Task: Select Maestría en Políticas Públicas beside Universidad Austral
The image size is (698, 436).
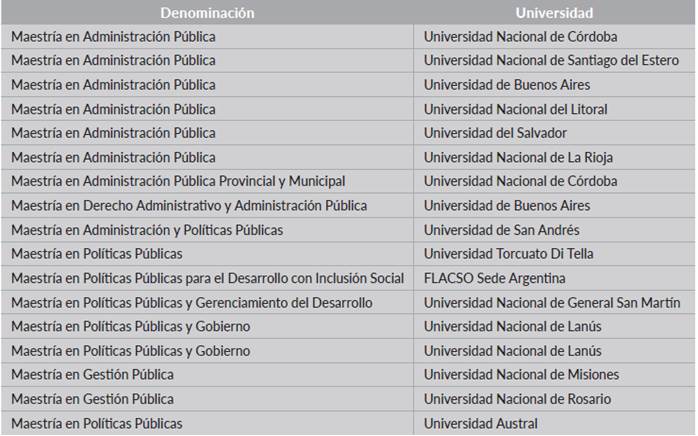Action: (x=97, y=423)
